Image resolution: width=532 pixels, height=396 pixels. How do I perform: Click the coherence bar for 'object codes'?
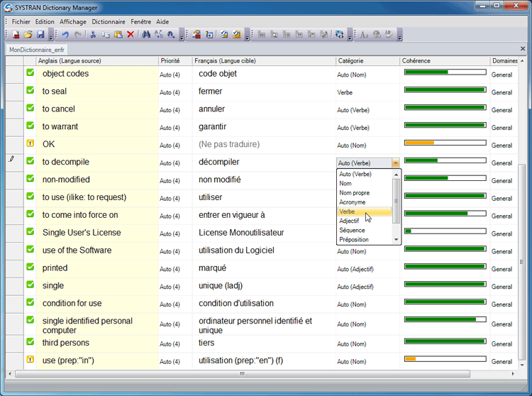[x=445, y=72]
